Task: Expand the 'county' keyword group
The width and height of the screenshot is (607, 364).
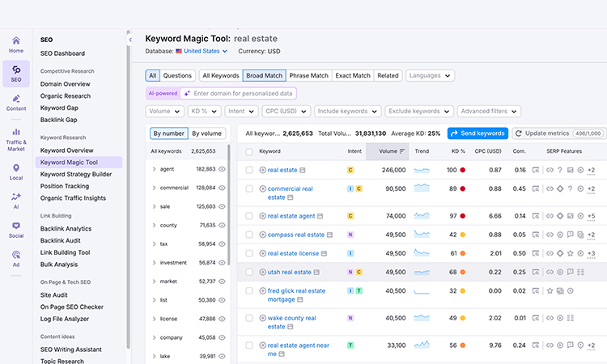Action: point(154,225)
